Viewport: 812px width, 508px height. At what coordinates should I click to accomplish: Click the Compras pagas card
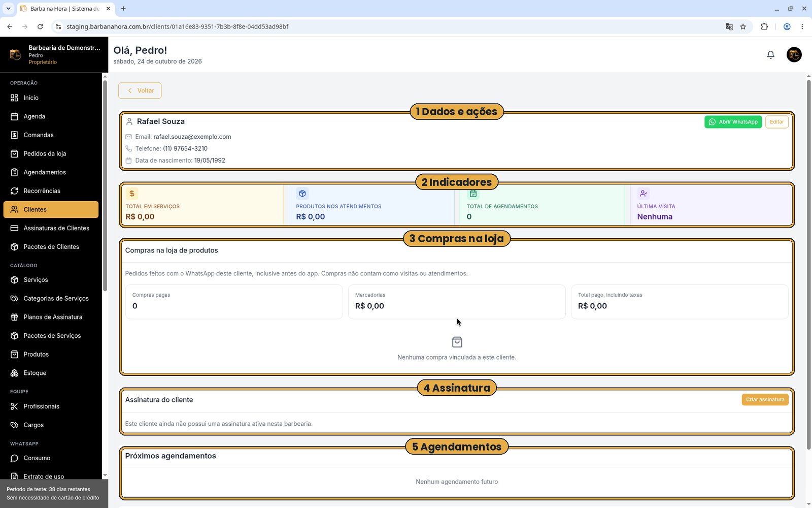pyautogui.click(x=234, y=302)
